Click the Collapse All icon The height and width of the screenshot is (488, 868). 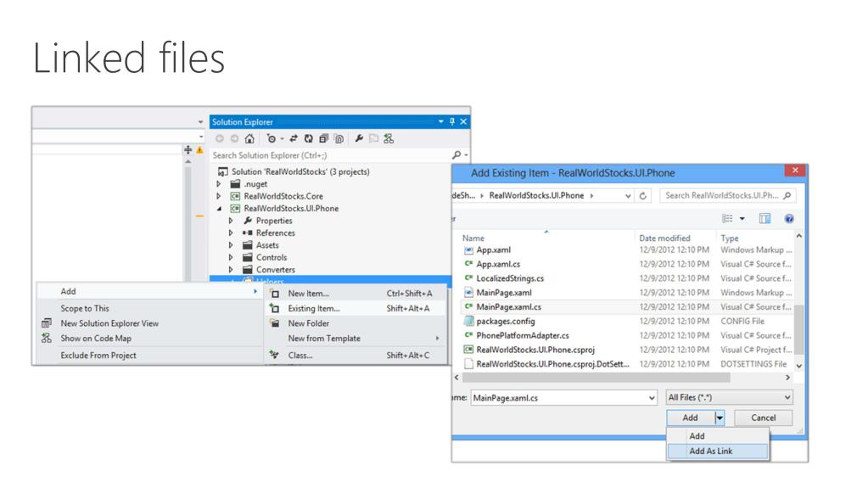coord(323,138)
